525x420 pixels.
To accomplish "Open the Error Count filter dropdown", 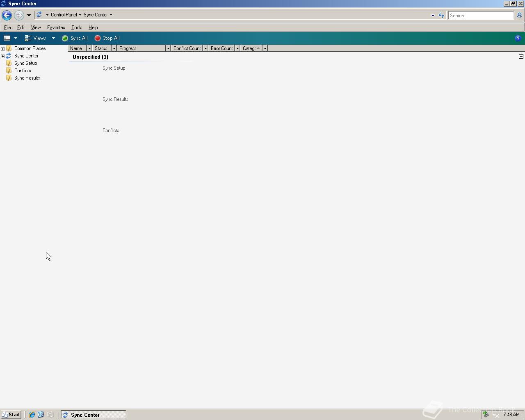I will pos(237,48).
